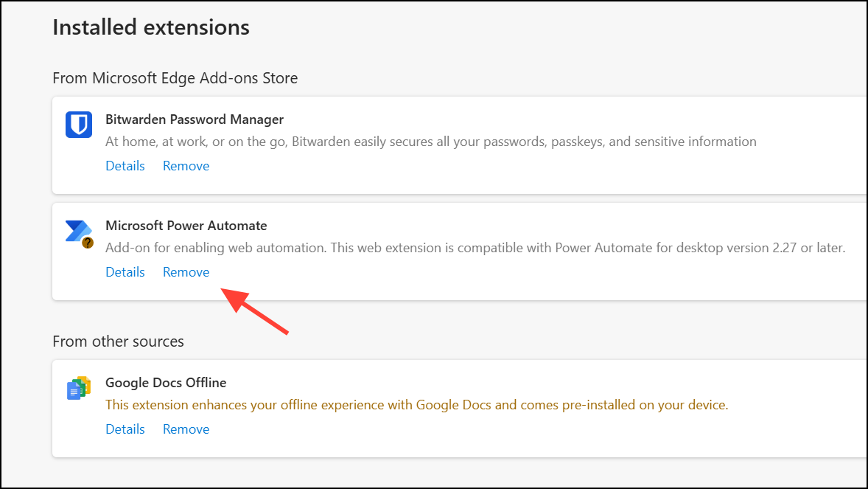Remove the Google Docs Offline extension
This screenshot has height=489, width=868.
186,429
